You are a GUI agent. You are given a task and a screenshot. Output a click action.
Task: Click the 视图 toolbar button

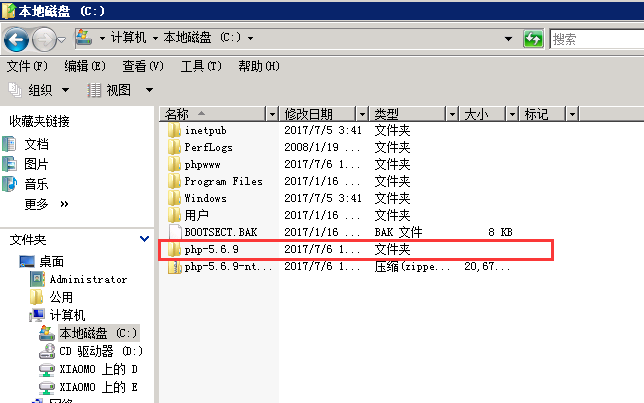click(110, 90)
